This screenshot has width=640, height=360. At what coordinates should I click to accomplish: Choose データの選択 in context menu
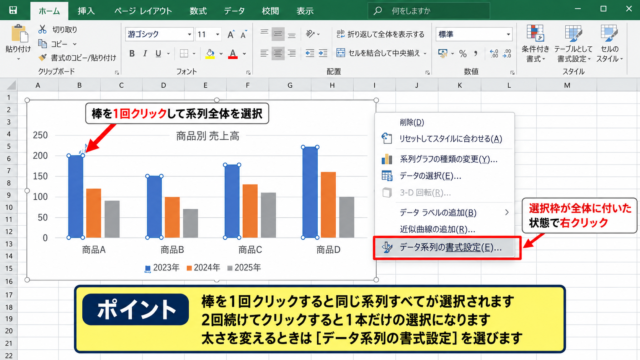444,176
